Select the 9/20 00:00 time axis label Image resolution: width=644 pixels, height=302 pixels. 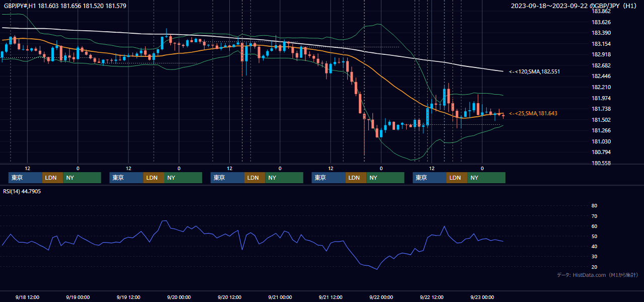click(178, 297)
